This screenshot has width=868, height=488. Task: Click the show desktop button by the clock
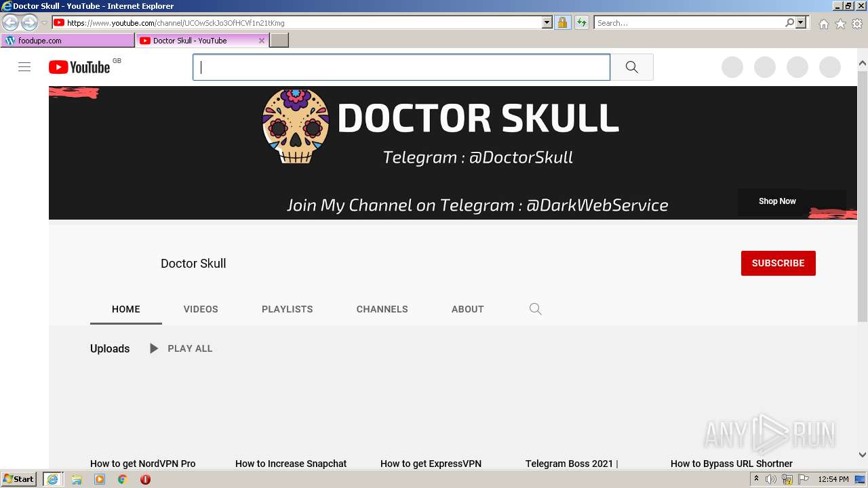[x=861, y=479]
